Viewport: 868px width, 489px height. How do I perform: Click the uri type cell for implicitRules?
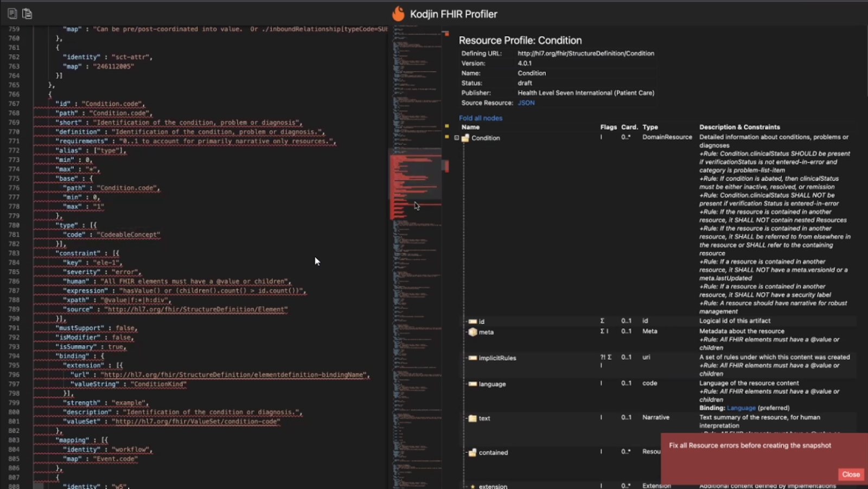tap(646, 357)
